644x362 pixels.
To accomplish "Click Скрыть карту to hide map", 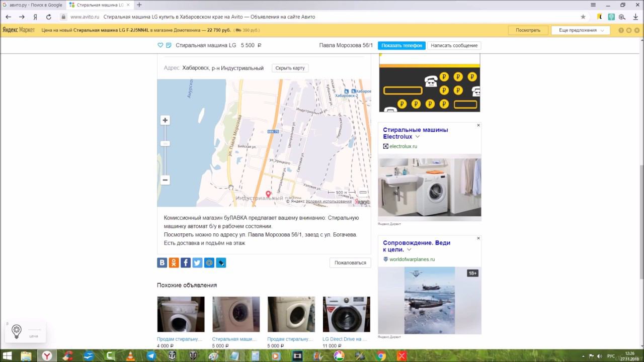I will pyautogui.click(x=290, y=68).
